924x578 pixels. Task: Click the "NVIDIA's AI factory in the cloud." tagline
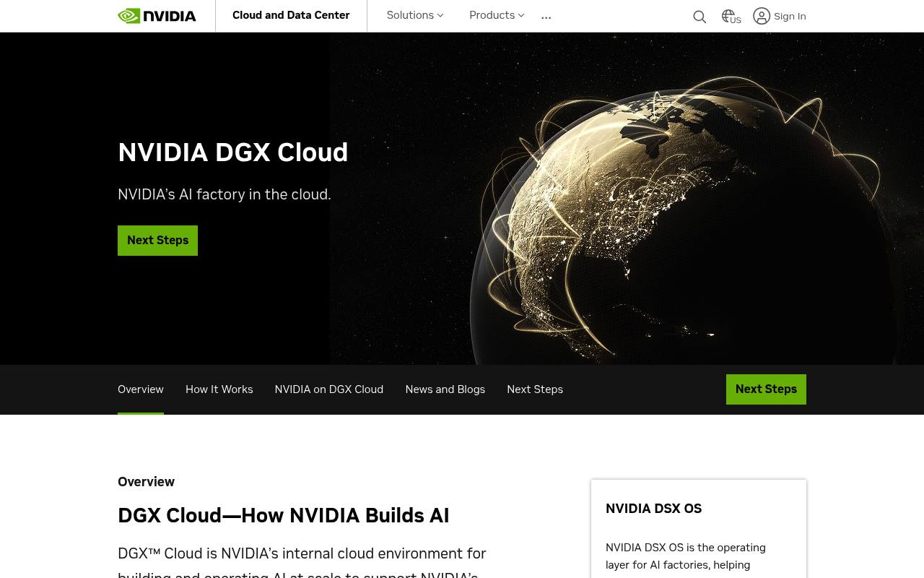pos(225,194)
